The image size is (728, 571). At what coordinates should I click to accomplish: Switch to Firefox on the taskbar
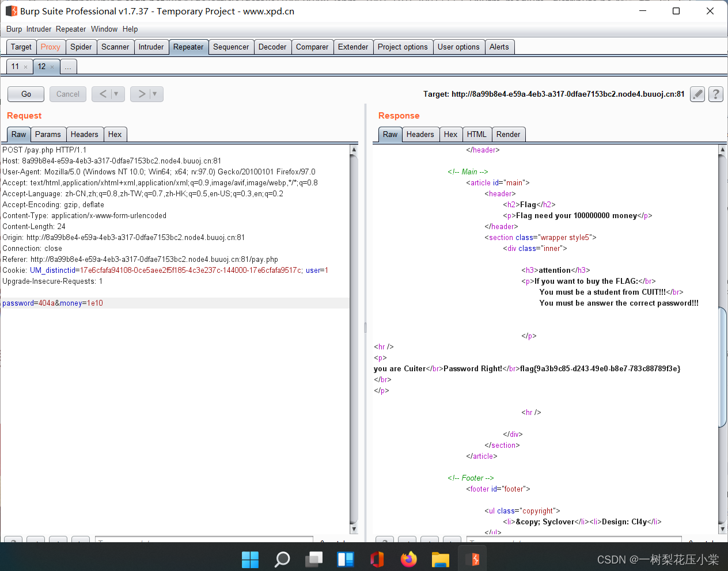(x=409, y=559)
